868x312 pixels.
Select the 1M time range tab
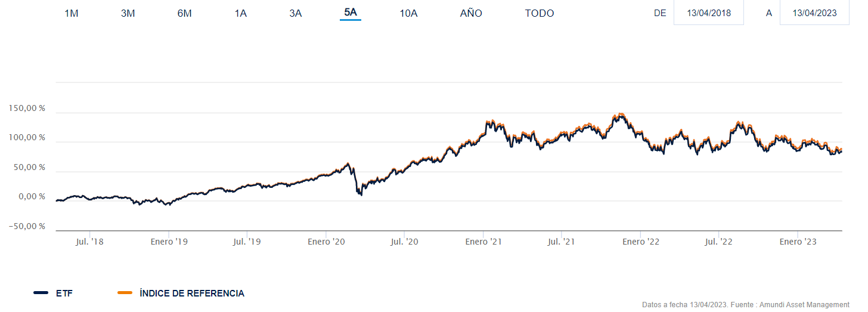pos(72,13)
